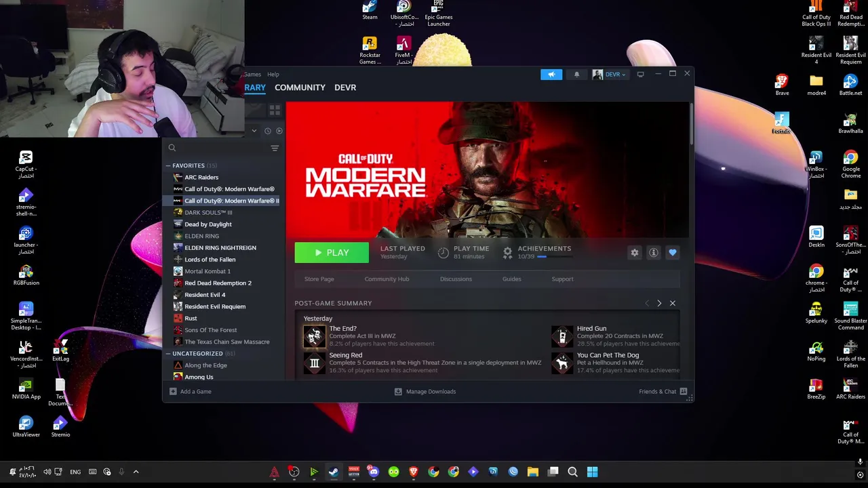Screen dimensions: 868x488
Task: Open Friends & Chat
Action: coord(663,391)
